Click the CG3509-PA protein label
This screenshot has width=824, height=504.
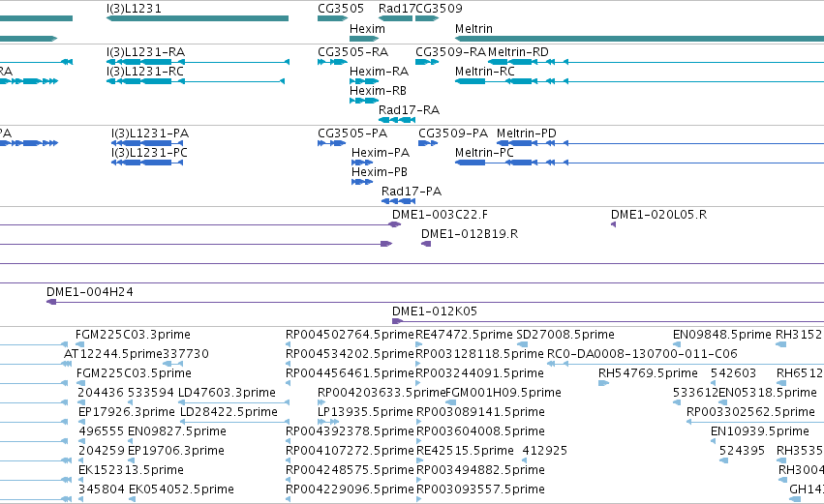453,133
